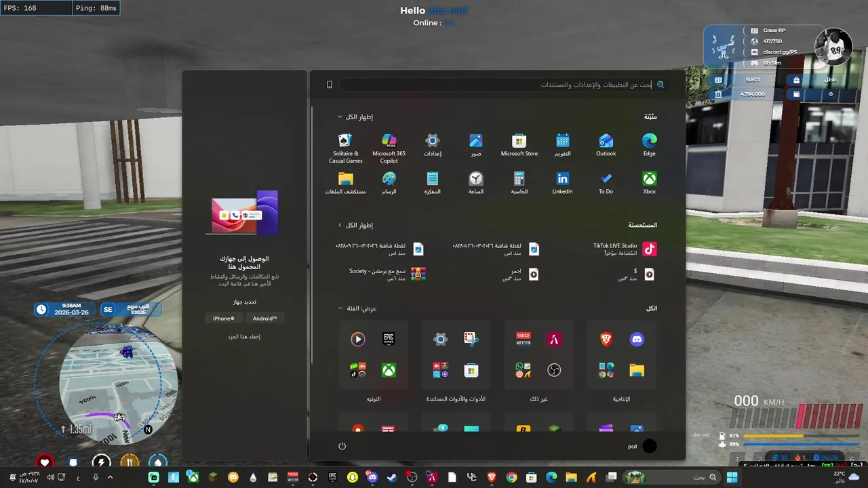Open Settings (إعدادات) pinned app
868x488 pixels.
point(432,144)
